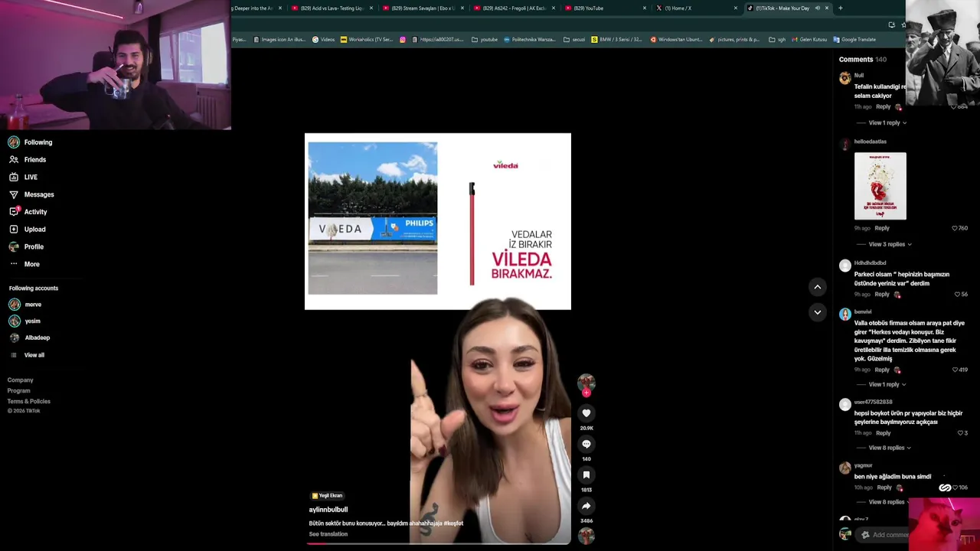The height and width of the screenshot is (551, 980).
Task: Go to previous video with the up arrow
Action: pyautogui.click(x=818, y=287)
